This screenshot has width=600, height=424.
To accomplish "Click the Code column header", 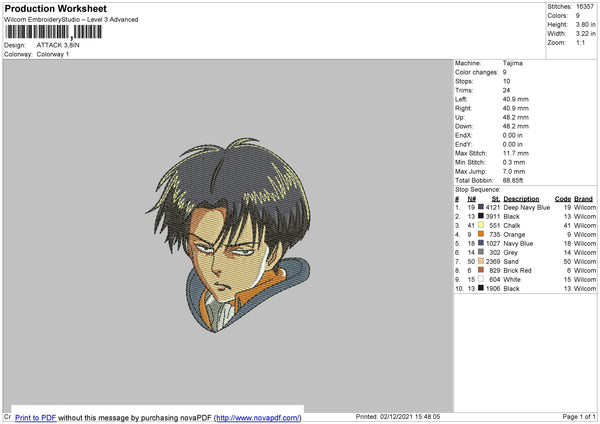I will tap(563, 199).
